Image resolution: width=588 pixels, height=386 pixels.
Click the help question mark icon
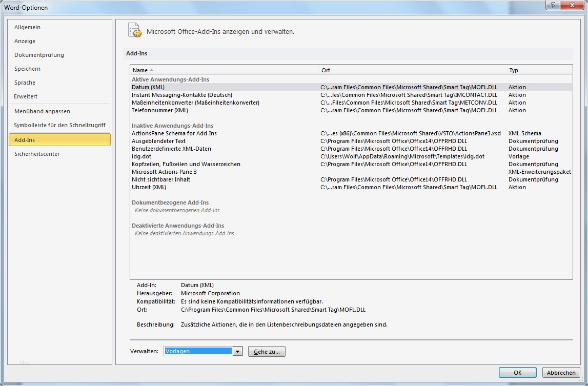552,5
